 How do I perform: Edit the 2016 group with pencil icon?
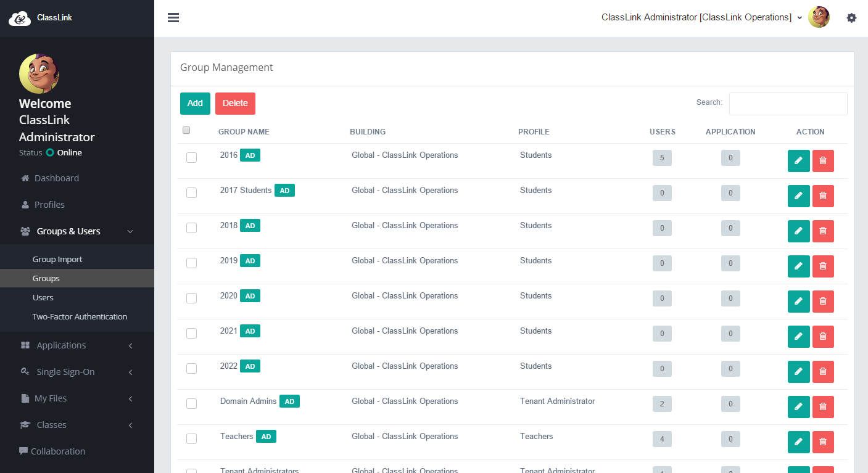(x=798, y=161)
